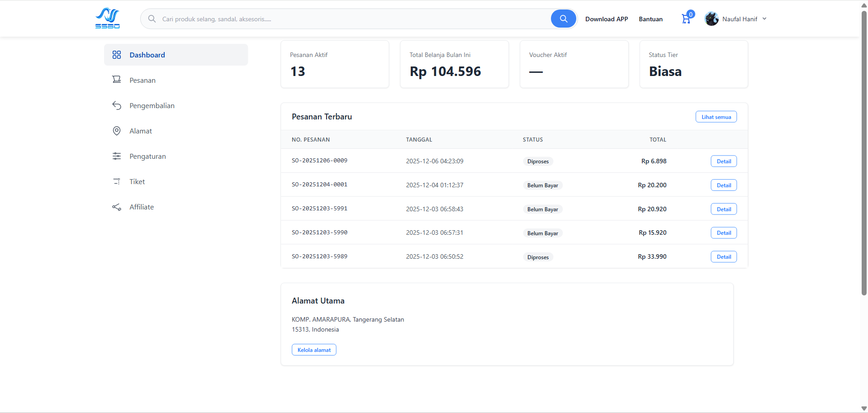Click the Kelola alamat button
The height and width of the screenshot is (413, 868).
(x=314, y=350)
